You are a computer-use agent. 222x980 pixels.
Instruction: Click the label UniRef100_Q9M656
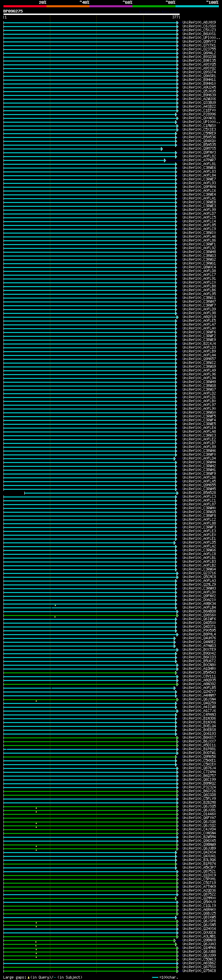tap(199, 757)
